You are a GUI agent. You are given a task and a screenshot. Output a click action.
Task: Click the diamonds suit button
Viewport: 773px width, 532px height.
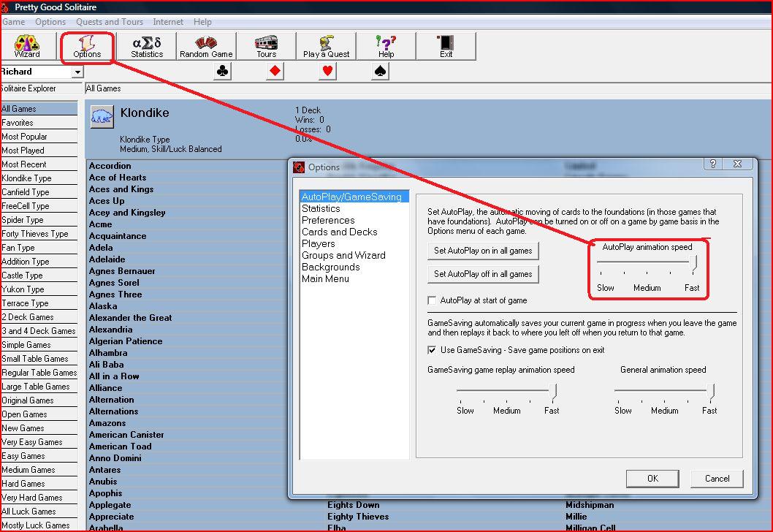tap(275, 72)
